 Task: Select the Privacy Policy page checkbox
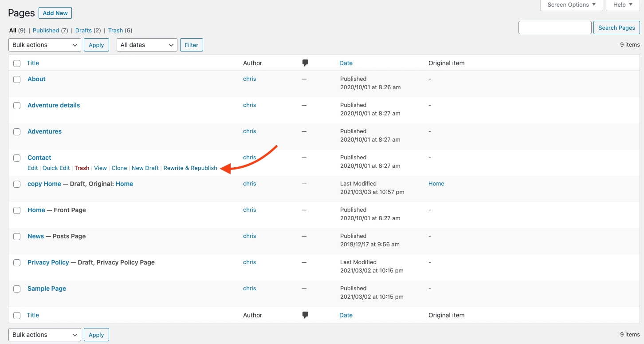(x=17, y=263)
